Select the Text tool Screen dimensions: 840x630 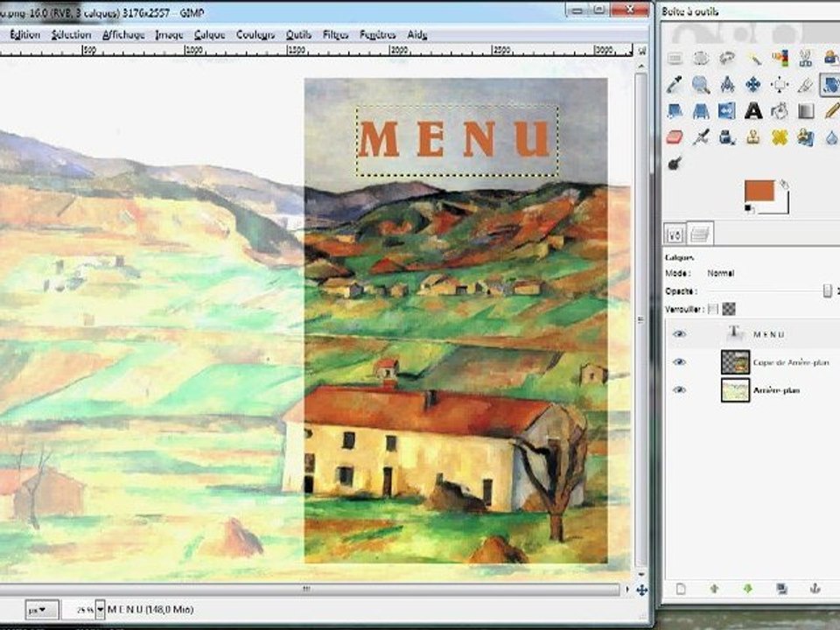point(753,111)
